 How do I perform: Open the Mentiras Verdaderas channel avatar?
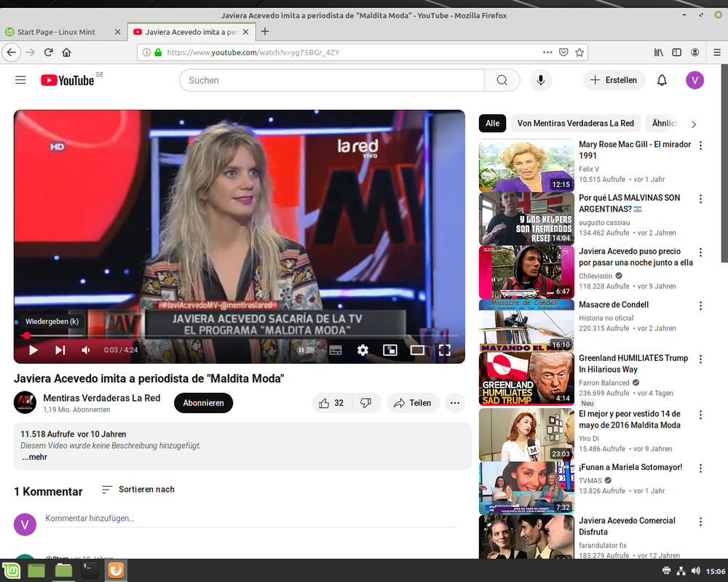click(25, 402)
